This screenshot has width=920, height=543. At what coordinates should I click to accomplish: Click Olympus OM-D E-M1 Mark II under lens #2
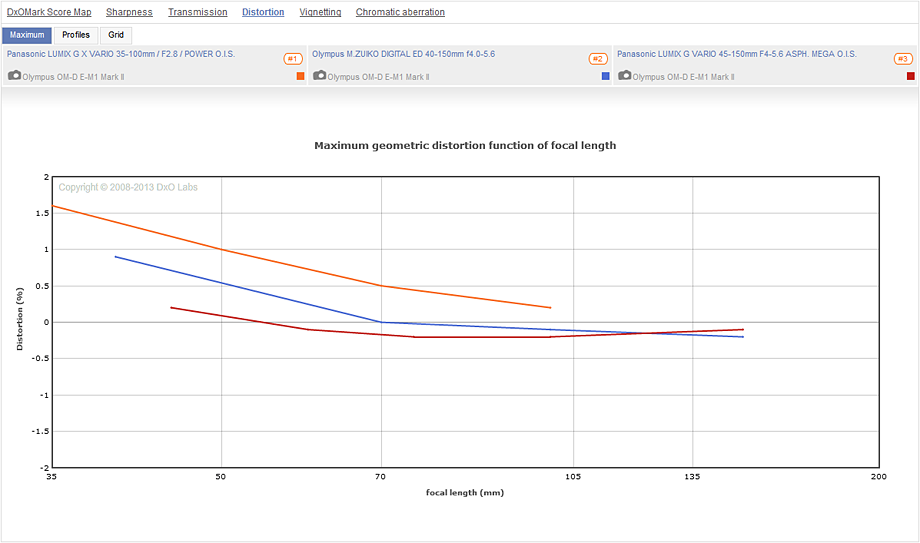point(378,77)
